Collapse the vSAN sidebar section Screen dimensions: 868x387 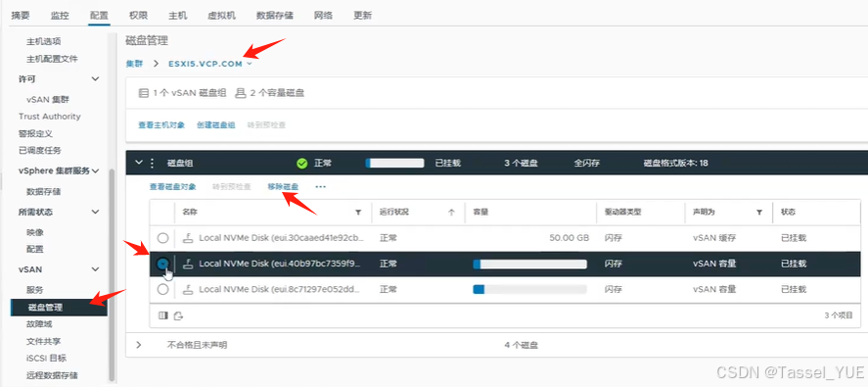[95, 268]
